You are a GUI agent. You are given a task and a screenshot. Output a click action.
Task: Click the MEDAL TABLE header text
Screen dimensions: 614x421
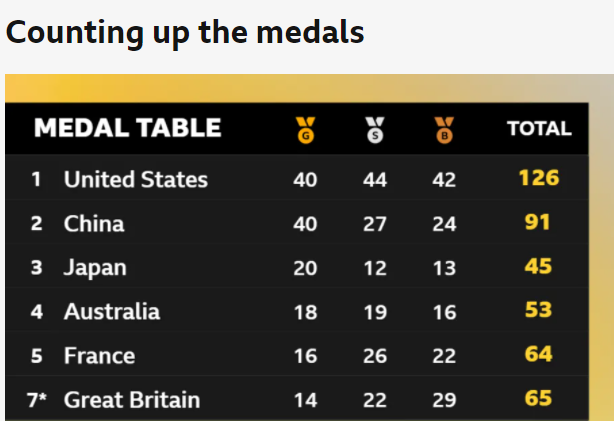(128, 128)
